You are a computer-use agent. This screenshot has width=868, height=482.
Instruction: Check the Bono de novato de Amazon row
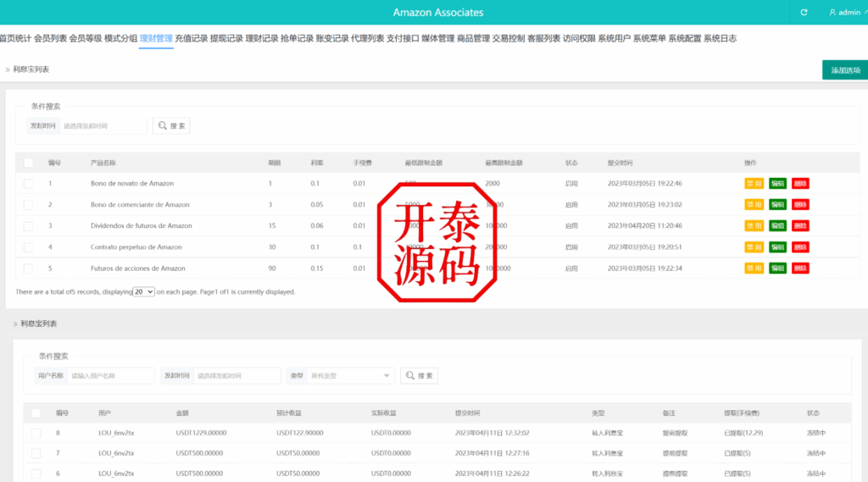pos(28,184)
